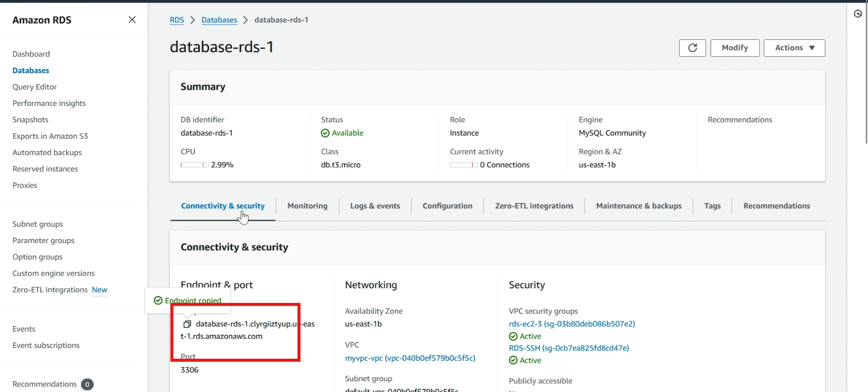Open Query Editor in the sidebar
The image size is (868, 392).
35,86
